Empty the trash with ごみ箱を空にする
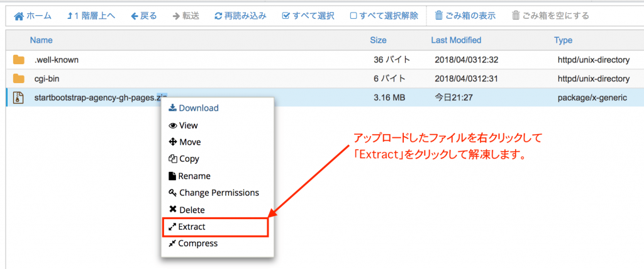644x269 pixels. (550, 14)
